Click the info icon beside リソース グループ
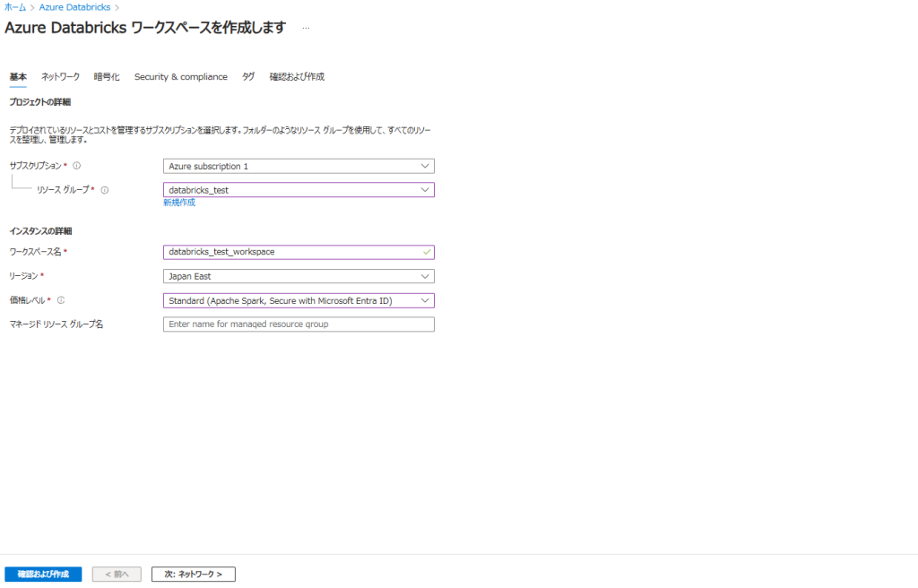 [x=105, y=190]
